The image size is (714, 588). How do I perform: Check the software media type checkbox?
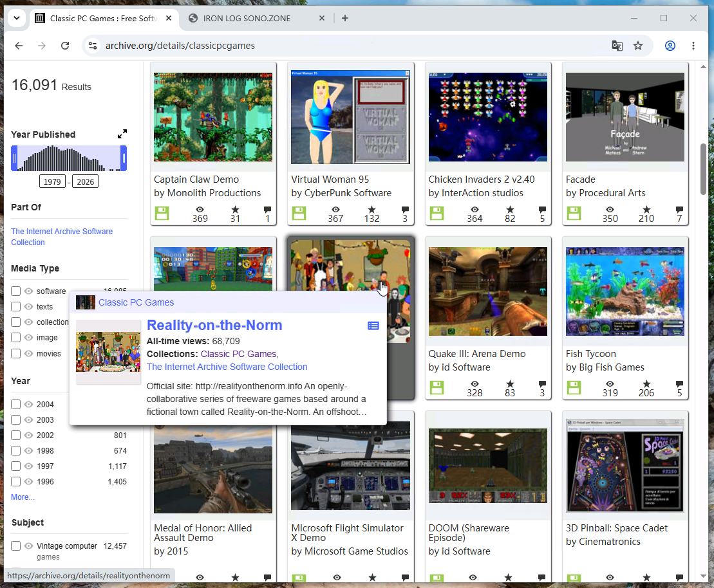16,291
